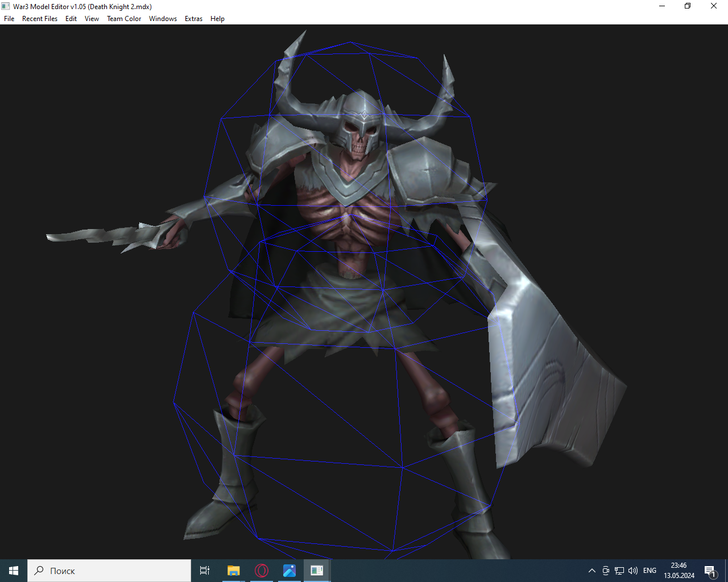Open the Recent Files menu
The width and height of the screenshot is (728, 582).
[40, 19]
